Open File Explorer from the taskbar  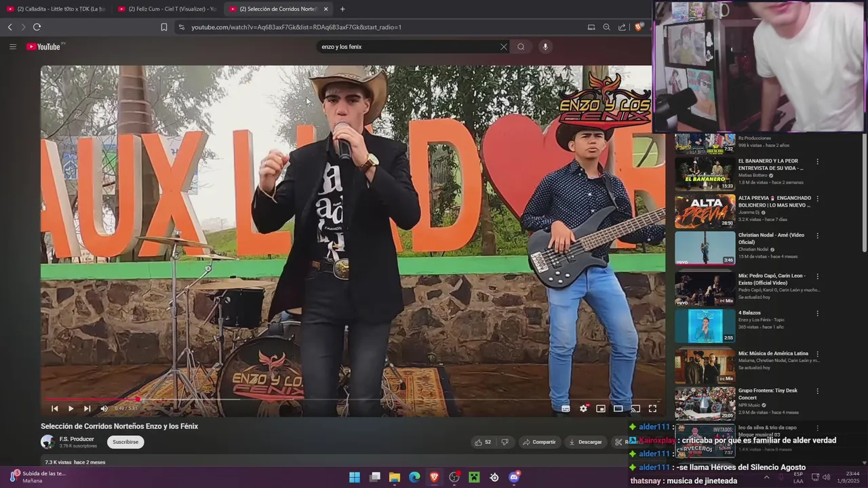(x=395, y=477)
